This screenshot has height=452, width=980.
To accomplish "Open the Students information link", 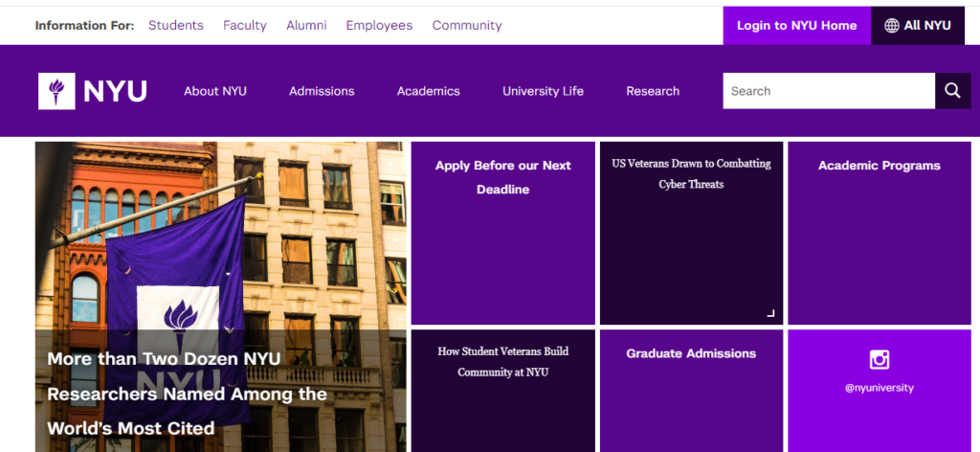I will [175, 26].
